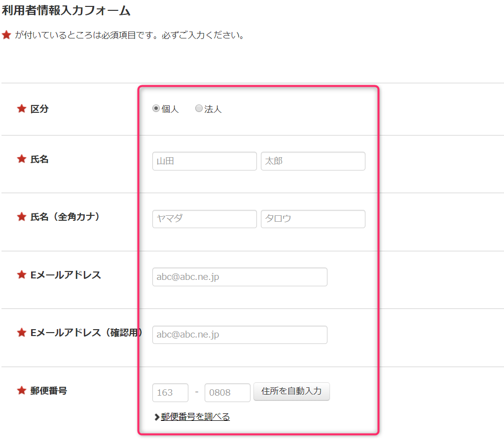Click the Eメールアドレス（確認用） input field
The width and height of the screenshot is (504, 441).
(x=240, y=335)
